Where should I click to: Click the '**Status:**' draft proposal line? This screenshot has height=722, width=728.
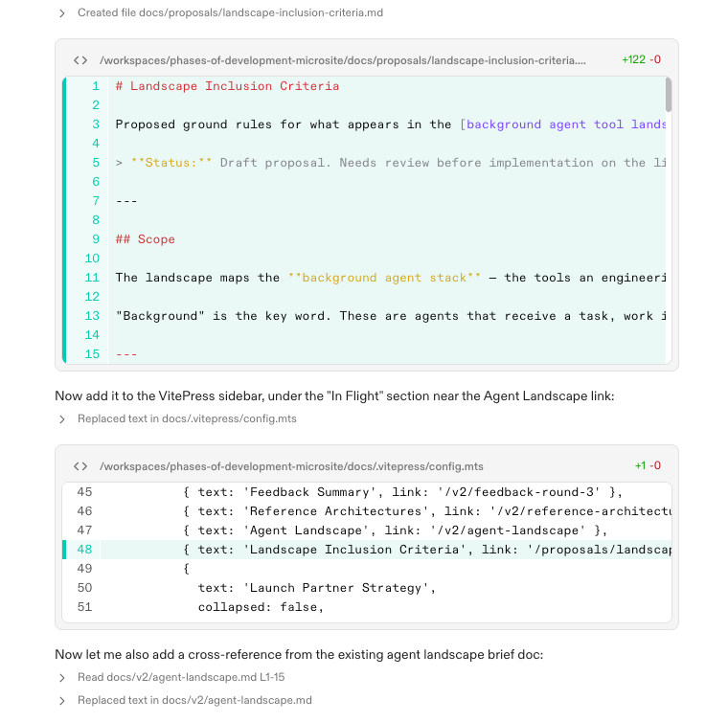point(390,163)
